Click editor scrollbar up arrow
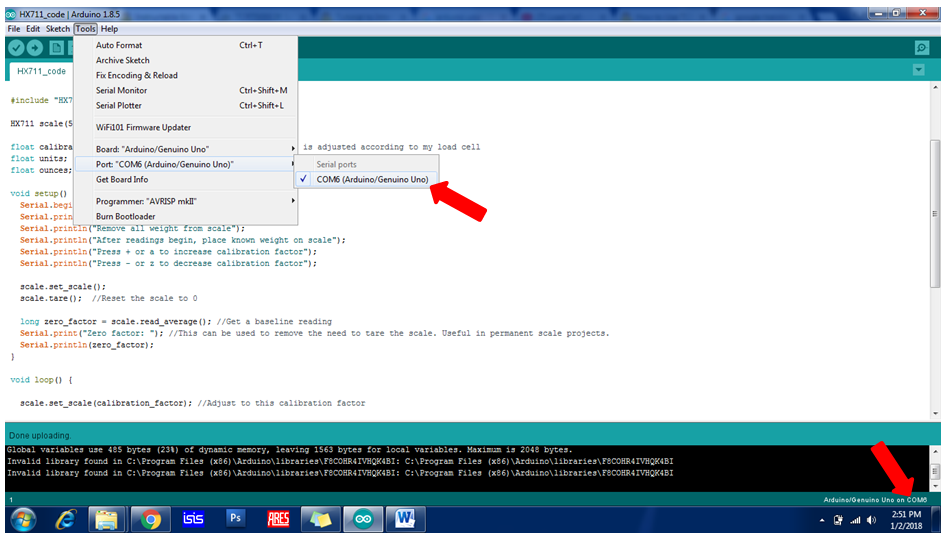The width and height of the screenshot is (945, 536). coord(935,87)
